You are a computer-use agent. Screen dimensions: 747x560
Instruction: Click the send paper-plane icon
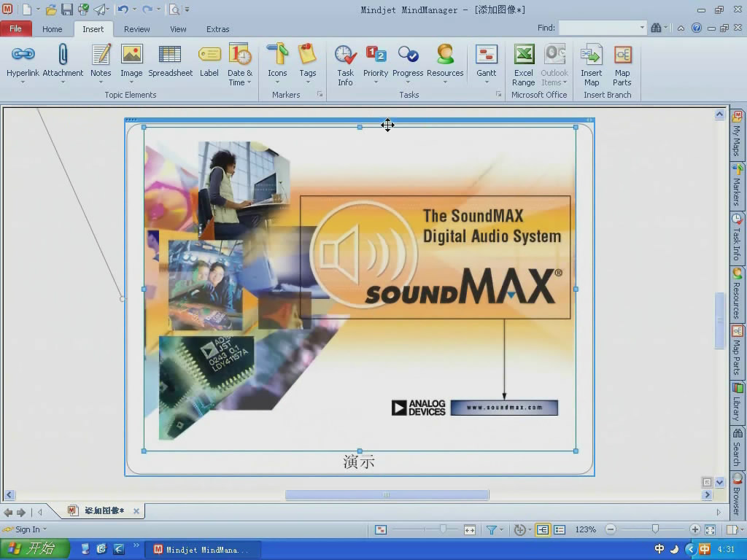coord(99,9)
